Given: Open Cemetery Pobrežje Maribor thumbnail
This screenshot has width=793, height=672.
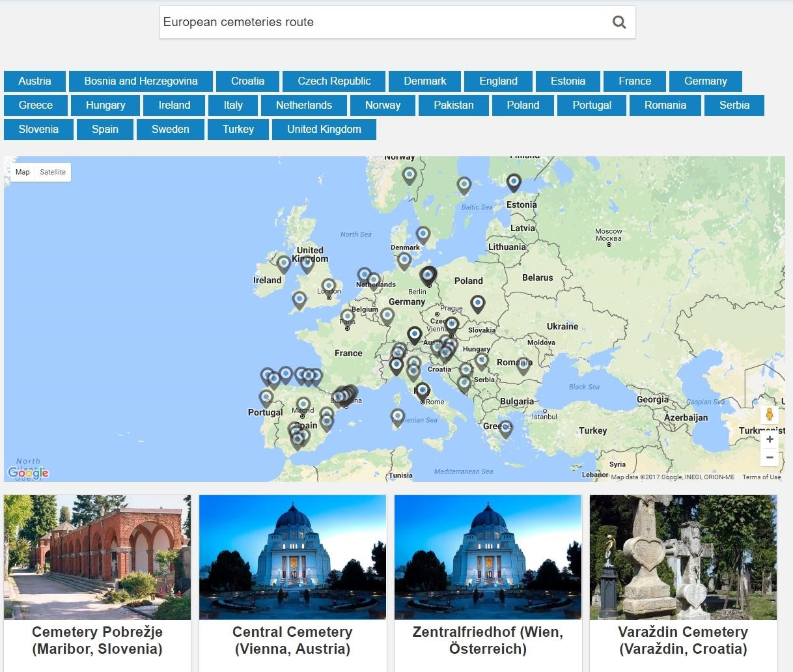Looking at the screenshot, I should [98, 557].
